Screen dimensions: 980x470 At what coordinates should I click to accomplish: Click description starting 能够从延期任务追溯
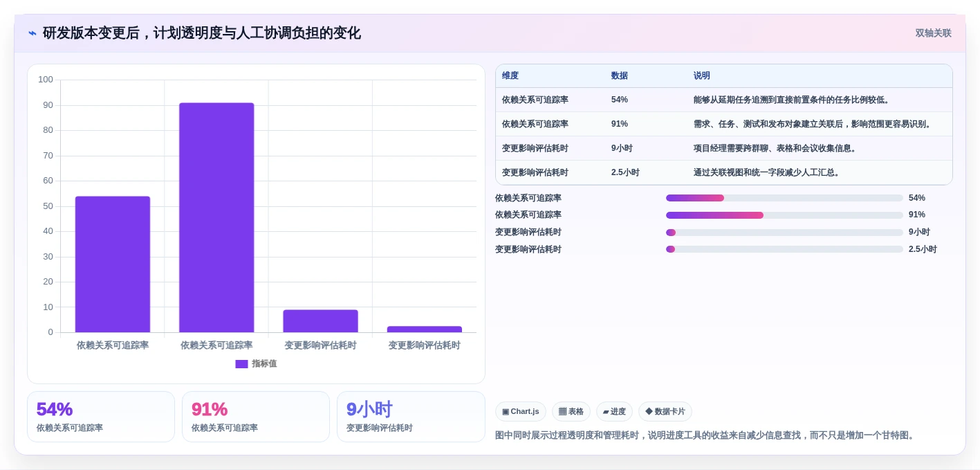click(793, 100)
